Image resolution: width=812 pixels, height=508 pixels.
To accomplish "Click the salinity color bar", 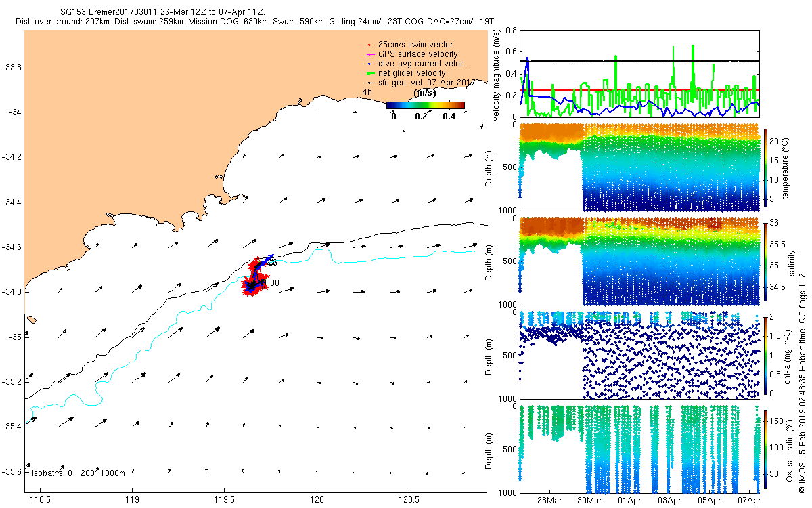I will coord(765,261).
